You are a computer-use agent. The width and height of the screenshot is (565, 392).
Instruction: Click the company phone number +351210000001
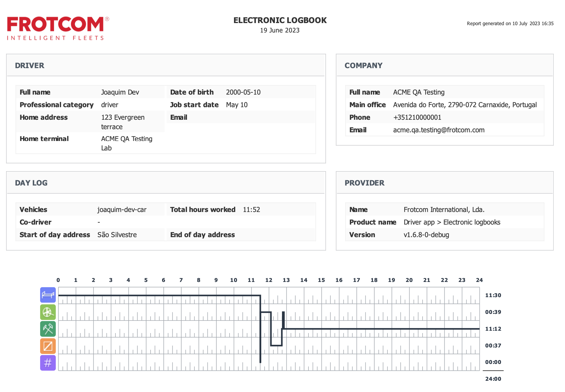417,117
